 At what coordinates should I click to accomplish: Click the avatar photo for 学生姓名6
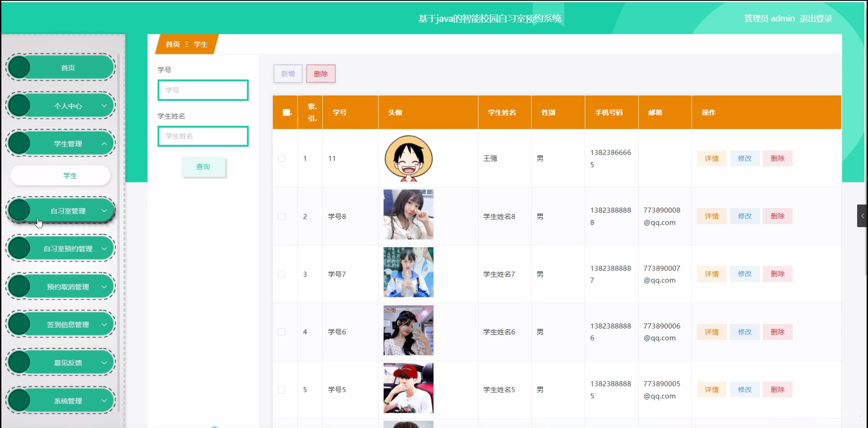(408, 330)
